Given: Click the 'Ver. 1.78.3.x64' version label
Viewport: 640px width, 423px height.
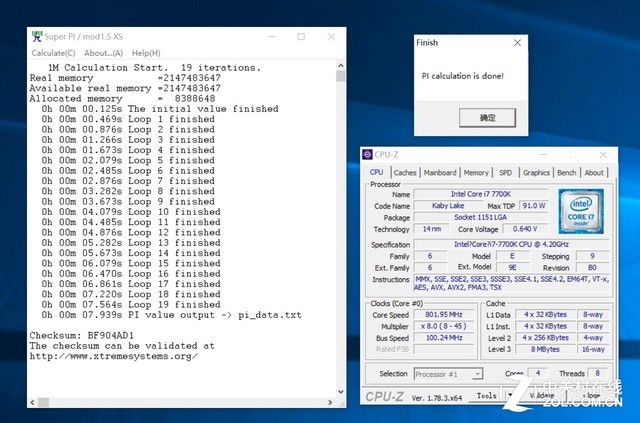Looking at the screenshot, I should pyautogui.click(x=437, y=398).
